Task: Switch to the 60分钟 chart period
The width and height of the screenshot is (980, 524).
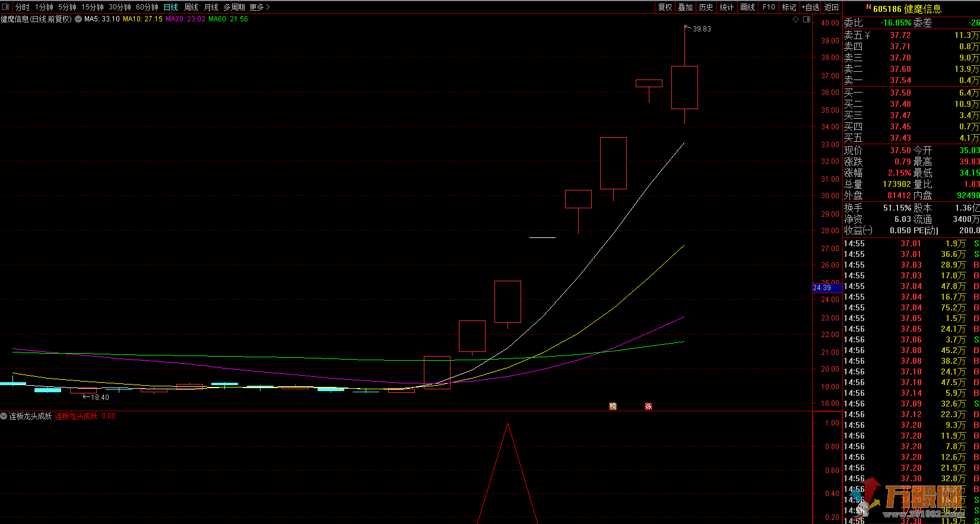Action: pos(147,7)
